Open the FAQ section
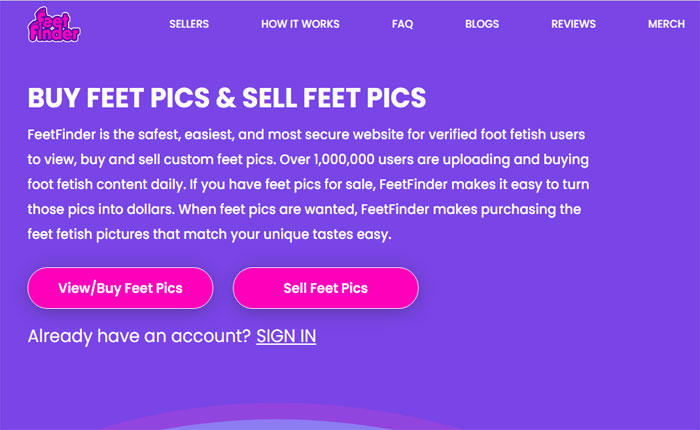The height and width of the screenshot is (430, 700). point(402,24)
